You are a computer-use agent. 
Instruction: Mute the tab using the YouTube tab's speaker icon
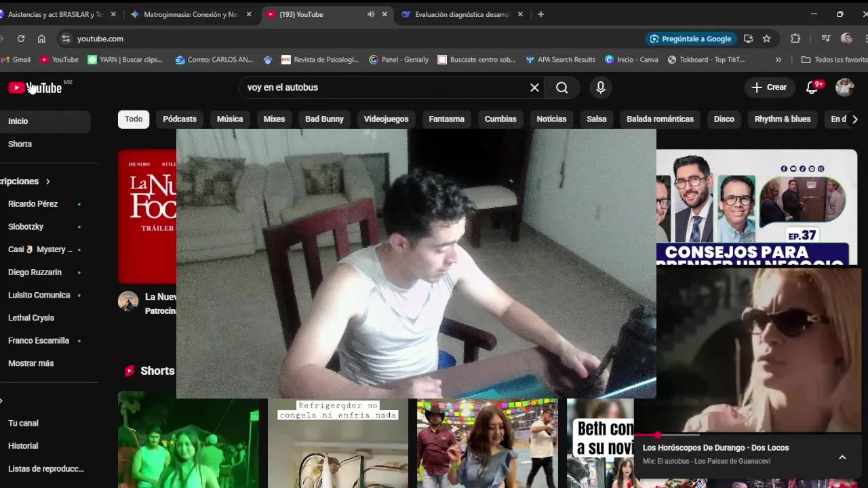tap(370, 14)
